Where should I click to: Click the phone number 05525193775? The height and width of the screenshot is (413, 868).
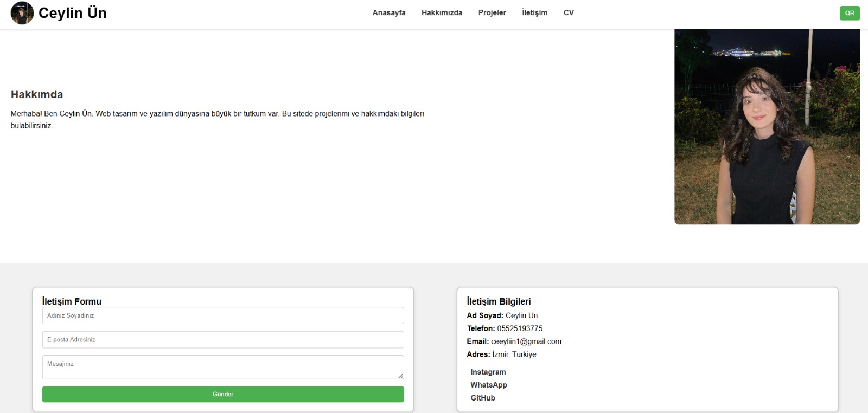tap(519, 328)
